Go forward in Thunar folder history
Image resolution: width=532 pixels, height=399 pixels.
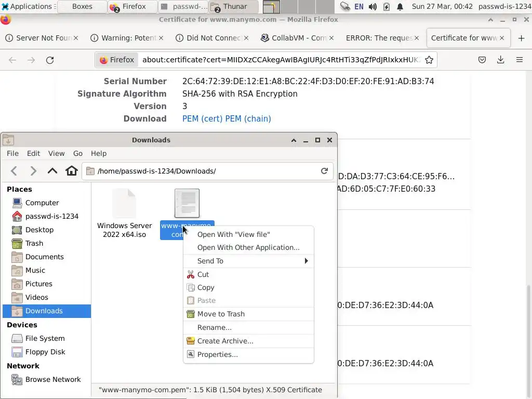(x=33, y=171)
